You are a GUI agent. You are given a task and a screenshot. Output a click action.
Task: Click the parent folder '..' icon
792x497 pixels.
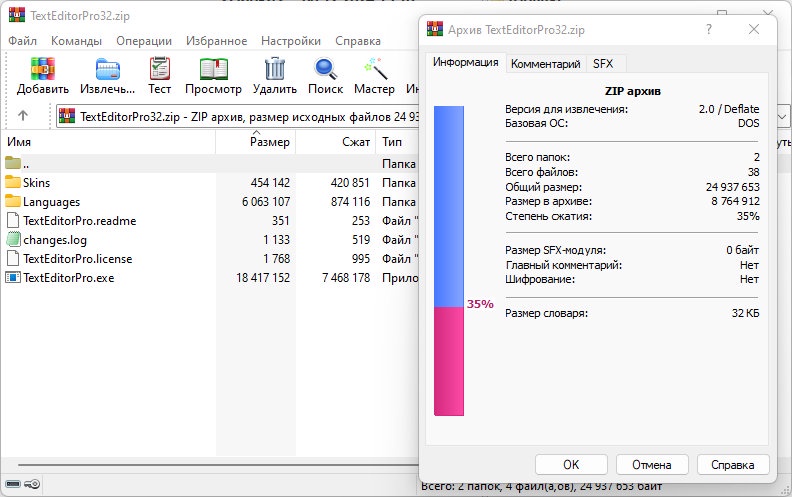[x=13, y=163]
